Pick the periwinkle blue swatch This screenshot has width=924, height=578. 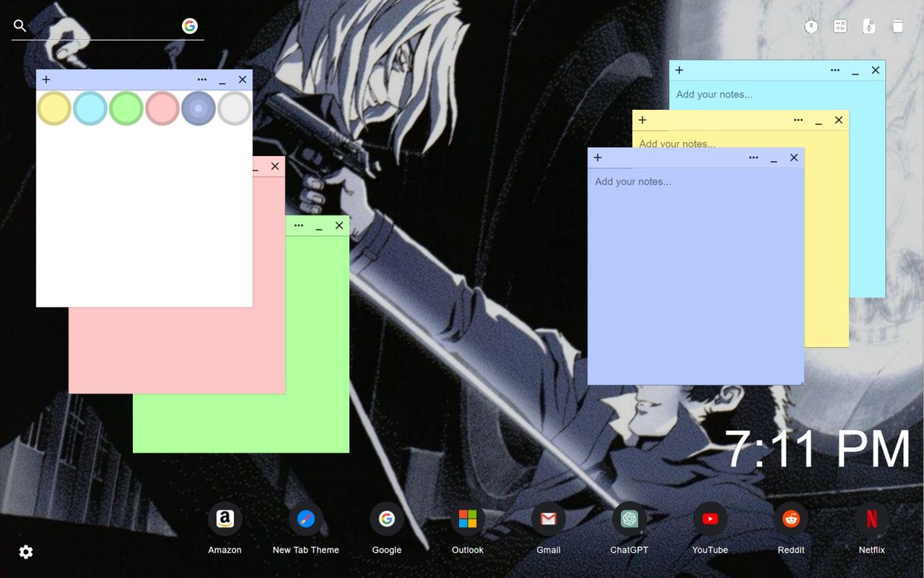[199, 108]
